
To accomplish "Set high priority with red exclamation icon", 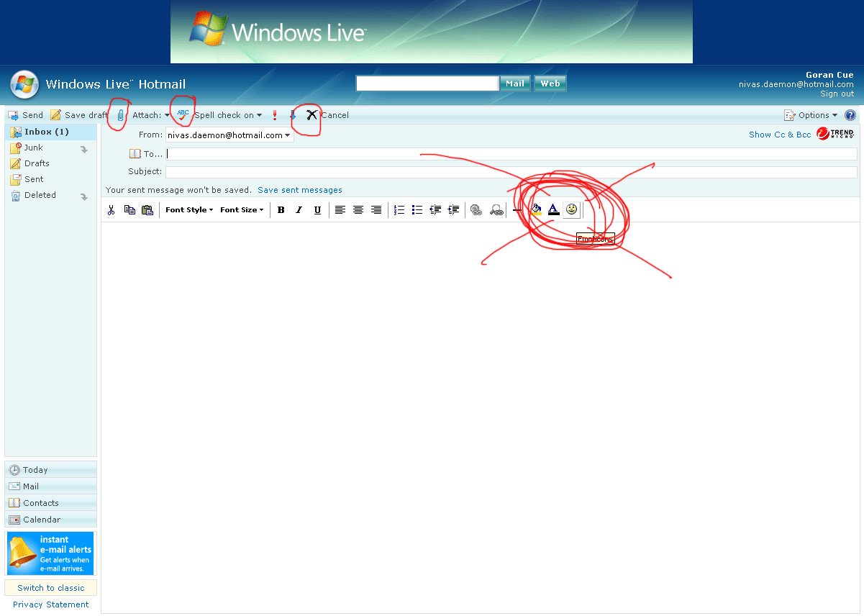I will tap(274, 115).
